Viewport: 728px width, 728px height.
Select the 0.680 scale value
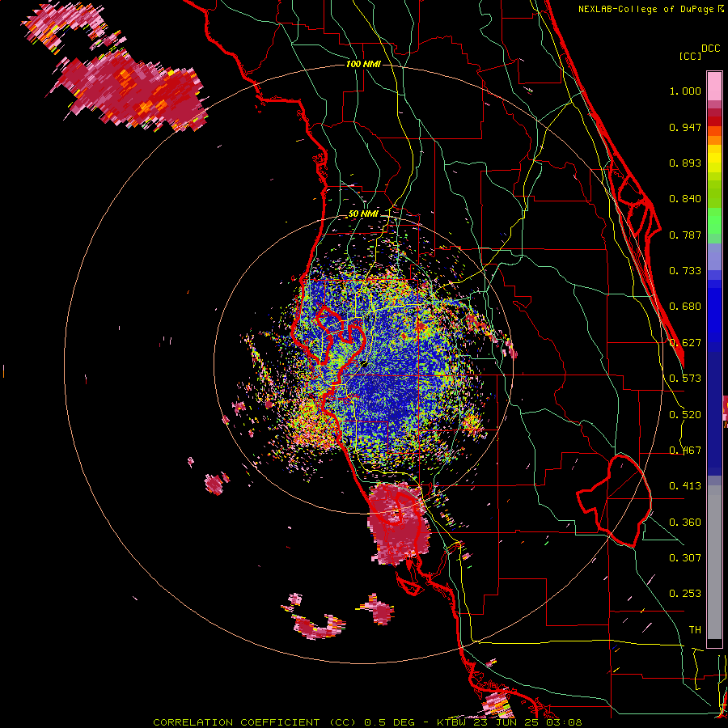[685, 307]
